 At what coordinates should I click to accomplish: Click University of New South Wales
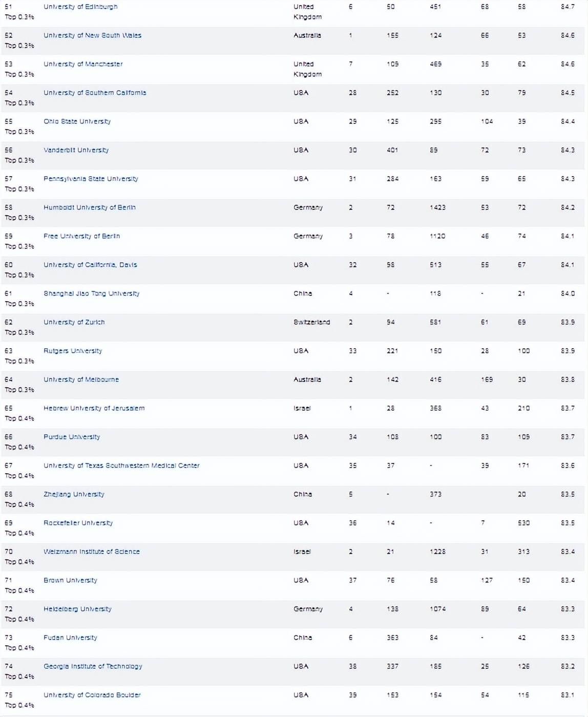point(92,35)
